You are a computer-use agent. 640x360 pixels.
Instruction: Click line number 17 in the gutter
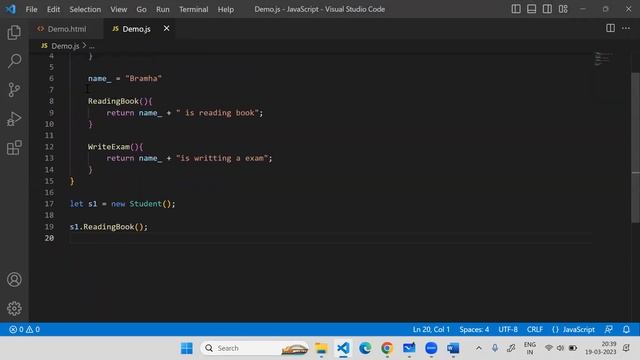49,204
